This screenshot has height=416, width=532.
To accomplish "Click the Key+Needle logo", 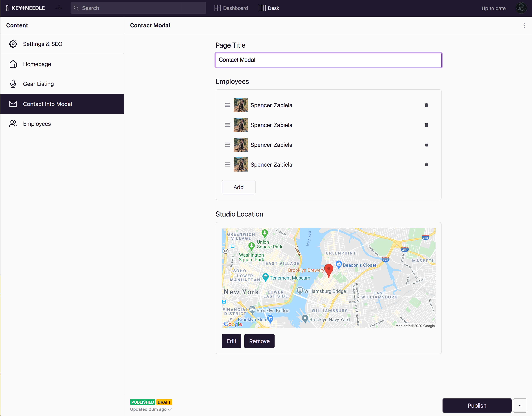I will tap(25, 8).
